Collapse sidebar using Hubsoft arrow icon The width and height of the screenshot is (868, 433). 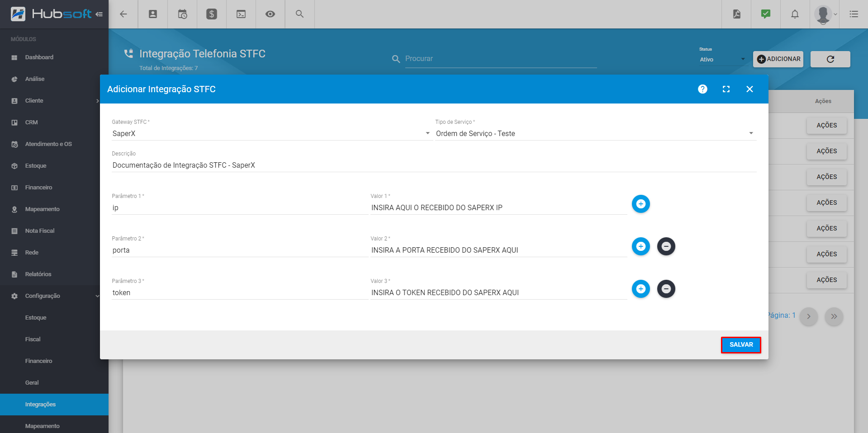99,14
